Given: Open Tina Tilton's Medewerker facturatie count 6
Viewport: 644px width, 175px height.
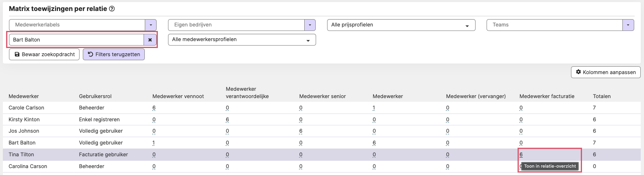Looking at the screenshot, I should coord(521,155).
